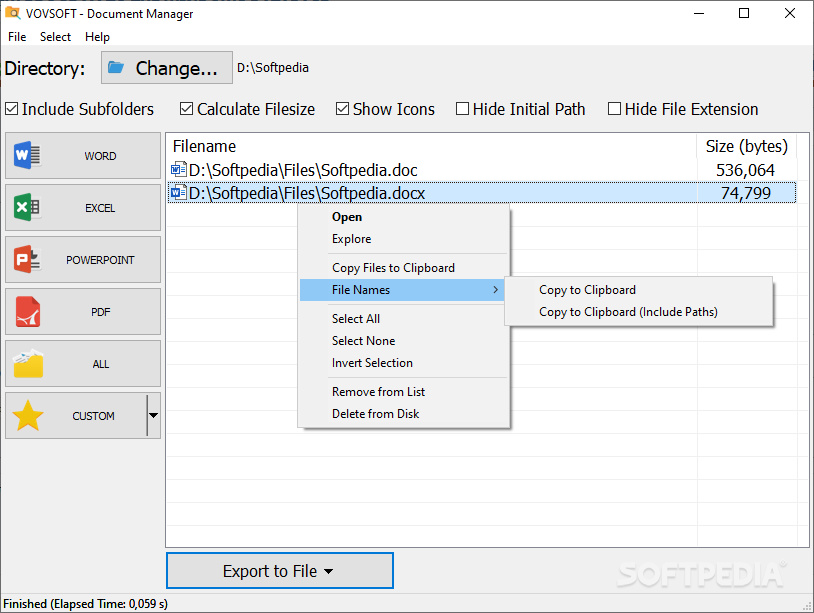Close the Document Manager window
This screenshot has width=814, height=613.
(790, 13)
